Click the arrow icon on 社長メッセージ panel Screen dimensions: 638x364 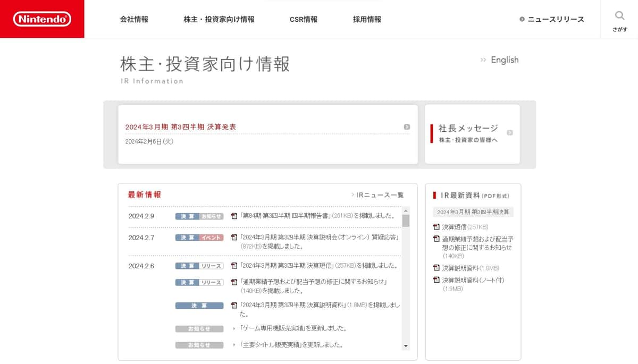point(509,132)
